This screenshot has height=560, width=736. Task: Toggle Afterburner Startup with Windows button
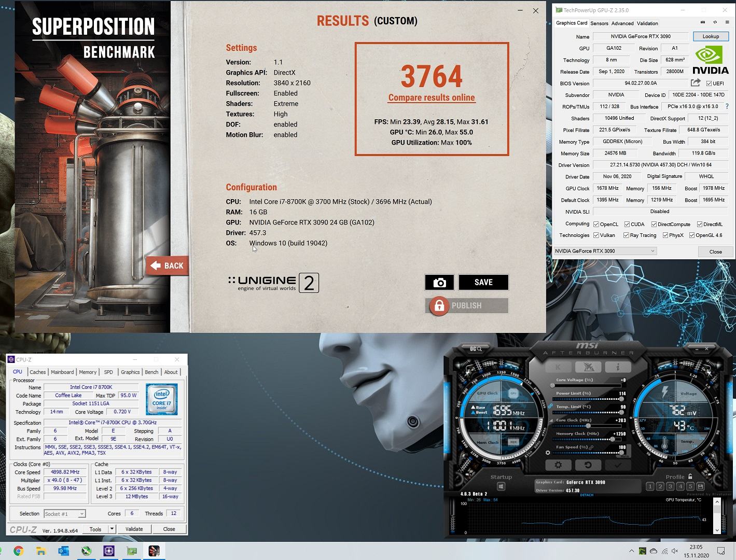tap(501, 486)
